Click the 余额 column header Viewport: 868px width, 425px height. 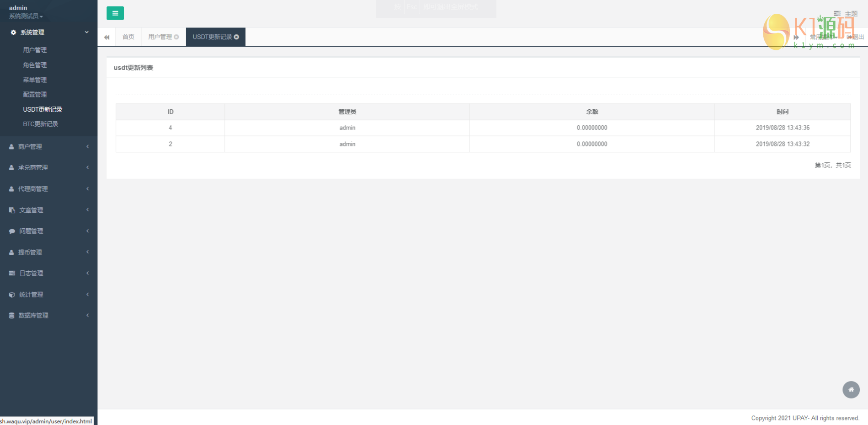(x=592, y=112)
